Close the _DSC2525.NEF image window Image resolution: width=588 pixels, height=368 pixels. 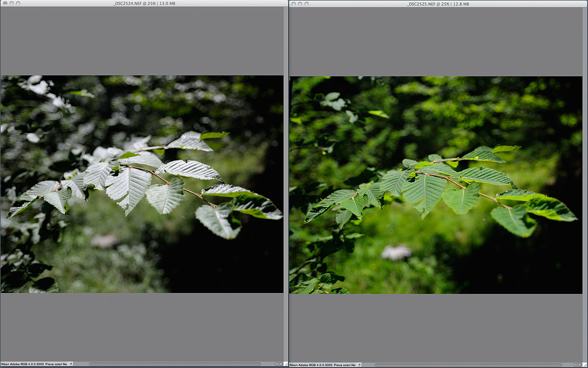click(x=293, y=4)
